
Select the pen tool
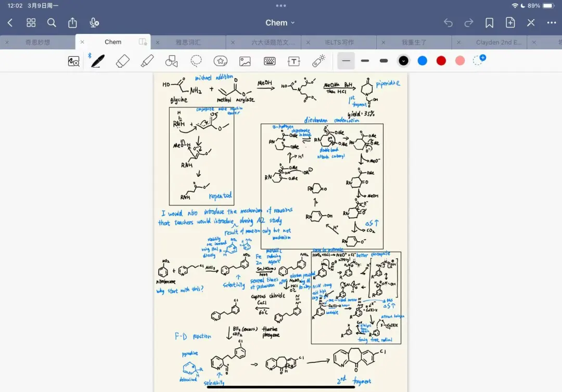point(97,61)
